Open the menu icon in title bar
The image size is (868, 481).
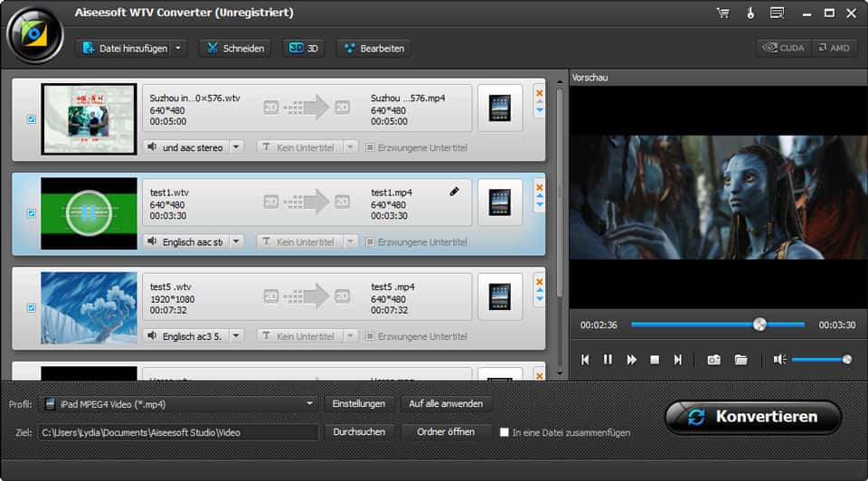pos(778,14)
